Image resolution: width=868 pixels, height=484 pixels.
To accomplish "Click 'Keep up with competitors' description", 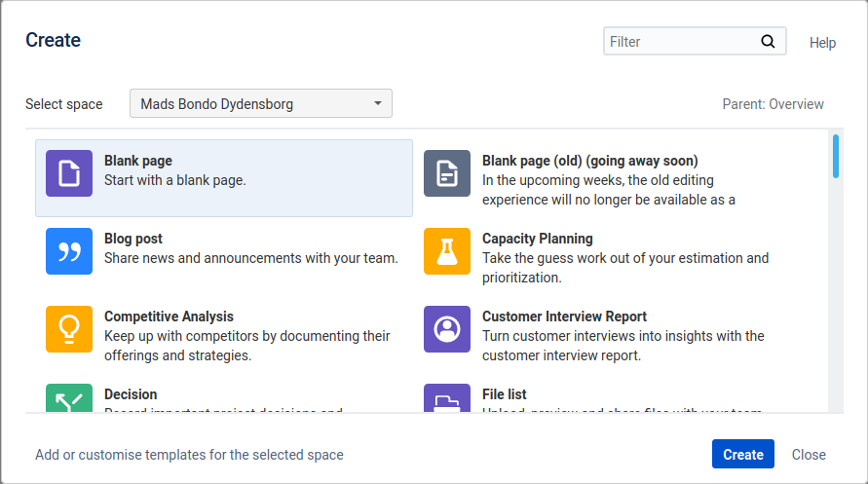I will click(246, 346).
